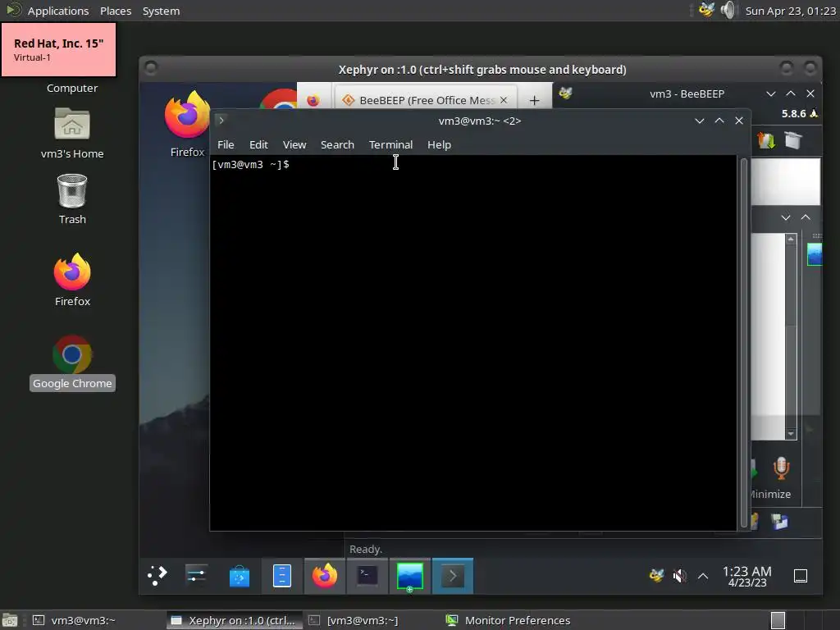Click the BeeBEEP gray box toolbar icon
Viewport: 840px width, 630px height.
coord(793,141)
